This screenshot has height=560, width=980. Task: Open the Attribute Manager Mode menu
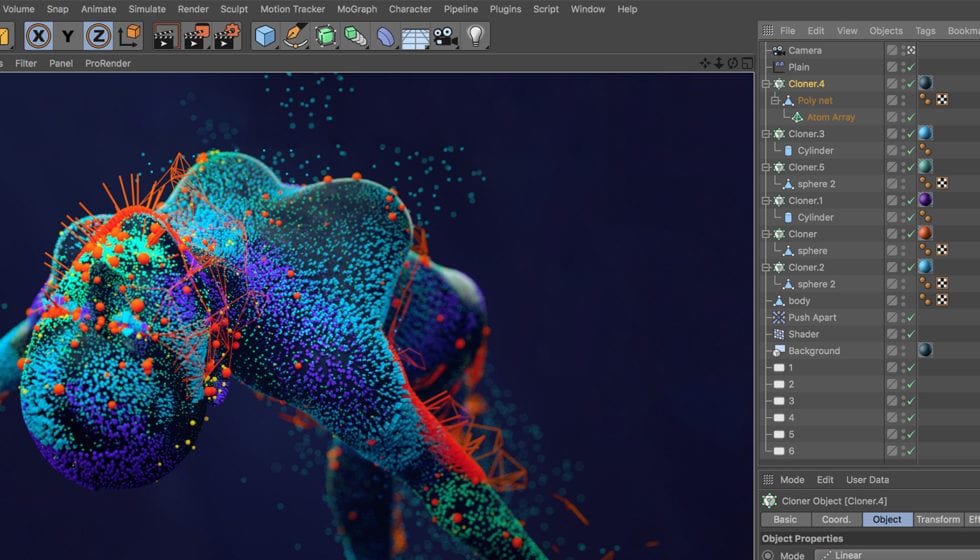pyautogui.click(x=792, y=480)
